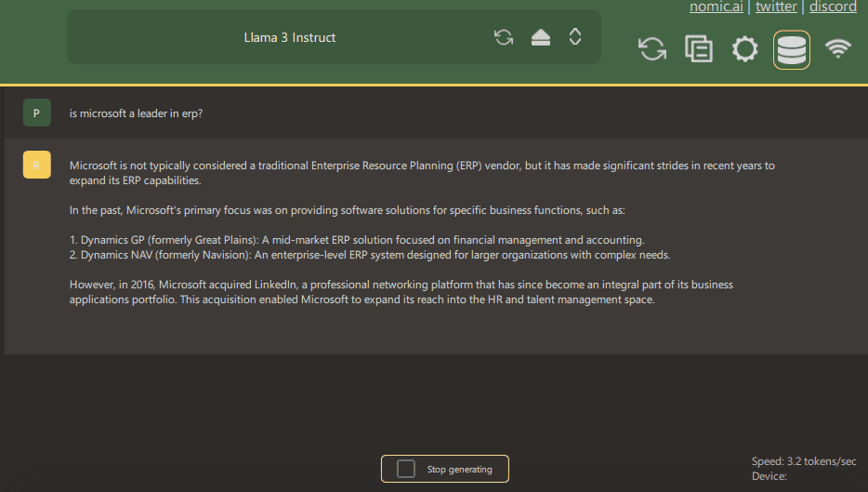Click the line starting "2. Dynamics NAV"
Screen dimensions: 868x492
[370, 255]
